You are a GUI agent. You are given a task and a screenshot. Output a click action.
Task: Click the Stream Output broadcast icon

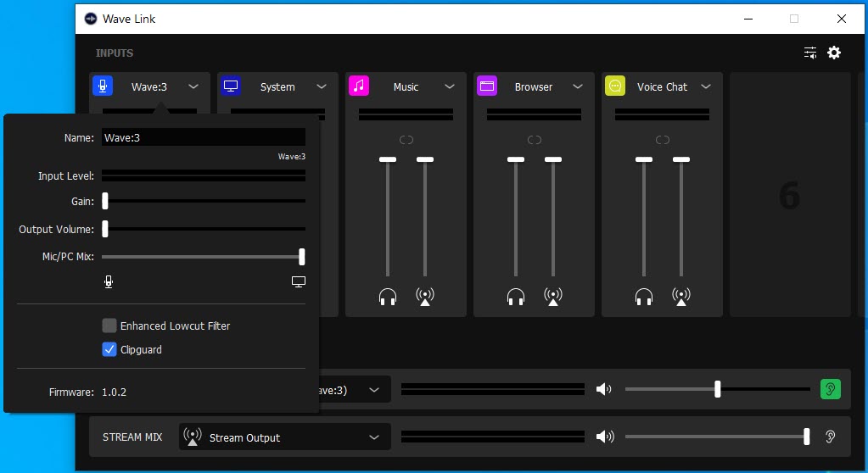pos(192,437)
